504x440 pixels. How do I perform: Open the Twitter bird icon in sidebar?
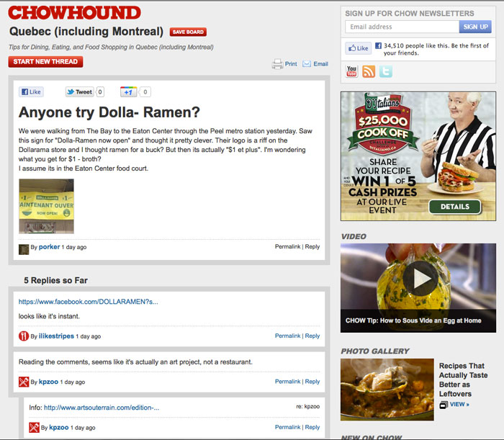pos(386,71)
